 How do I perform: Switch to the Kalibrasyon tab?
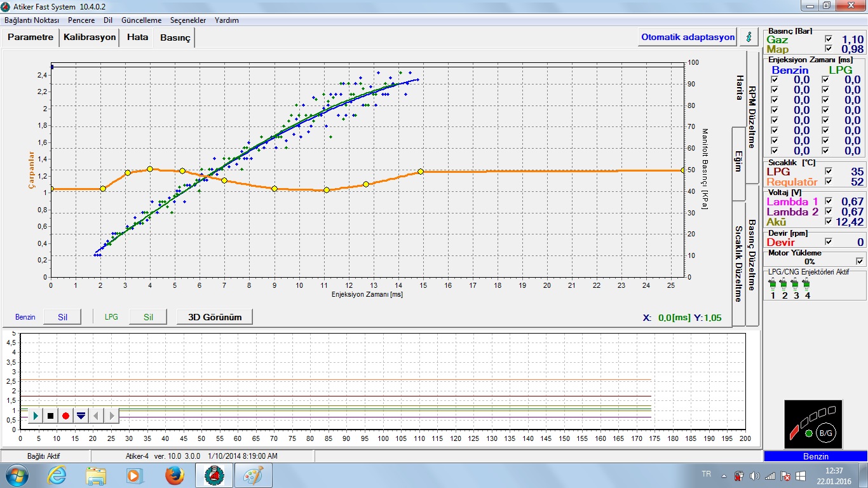(90, 37)
